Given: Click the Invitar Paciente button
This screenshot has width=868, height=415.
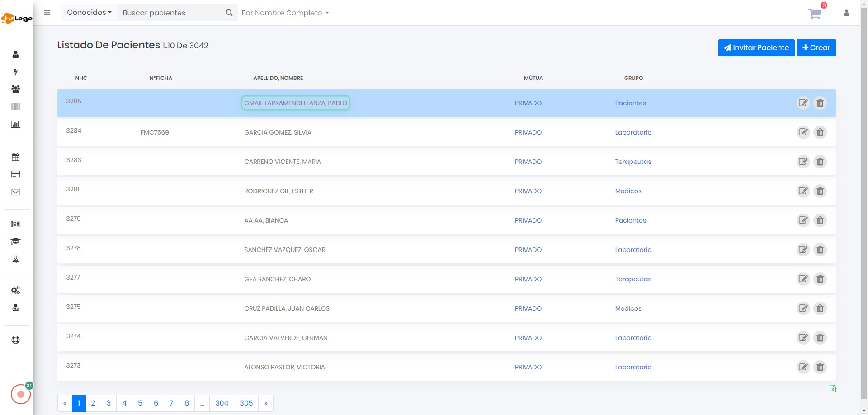Looking at the screenshot, I should tap(756, 48).
